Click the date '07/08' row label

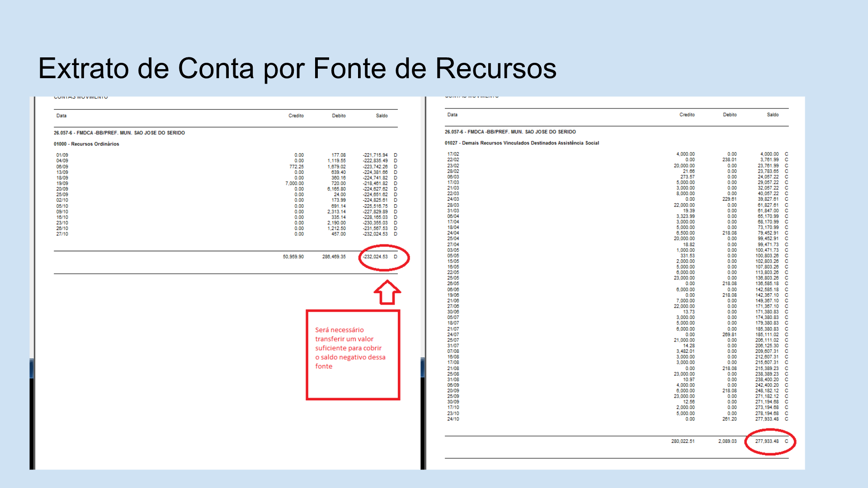coord(453,352)
